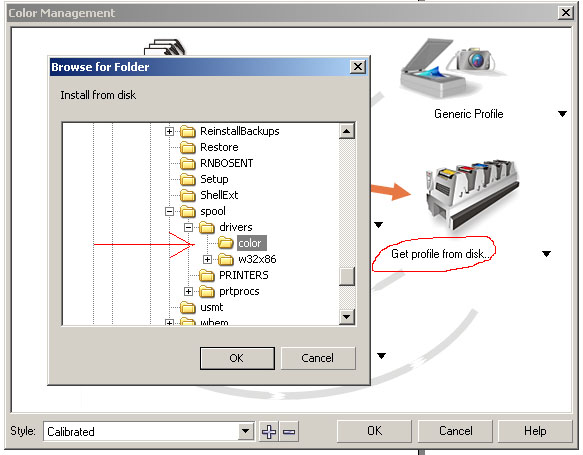
Task: Click the orange arrow pointing to the printer
Action: pos(390,191)
